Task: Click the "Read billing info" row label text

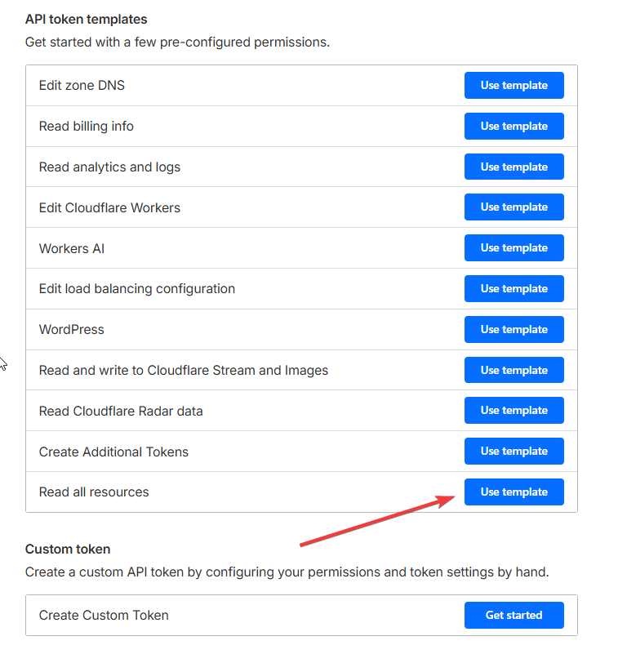Action: [x=87, y=127]
